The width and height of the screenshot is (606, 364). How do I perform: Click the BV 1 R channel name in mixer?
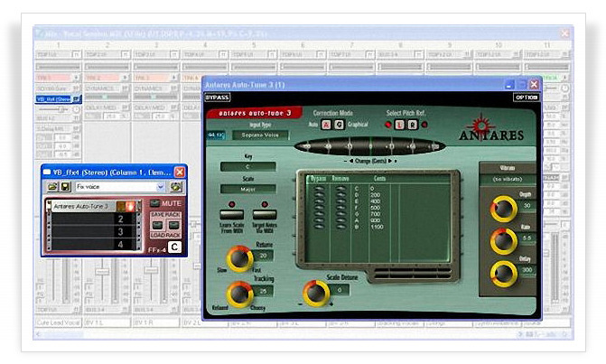click(x=155, y=322)
